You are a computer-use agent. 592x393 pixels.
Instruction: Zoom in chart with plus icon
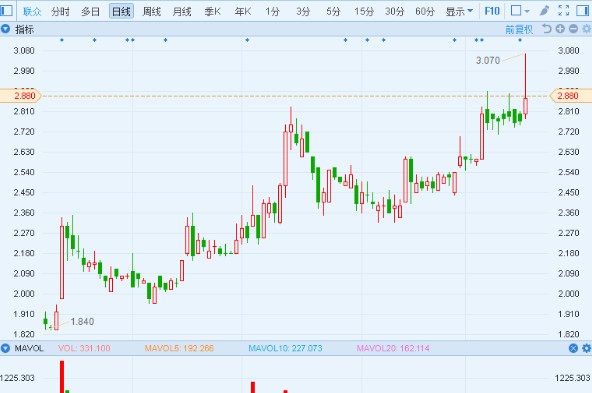tap(560, 29)
